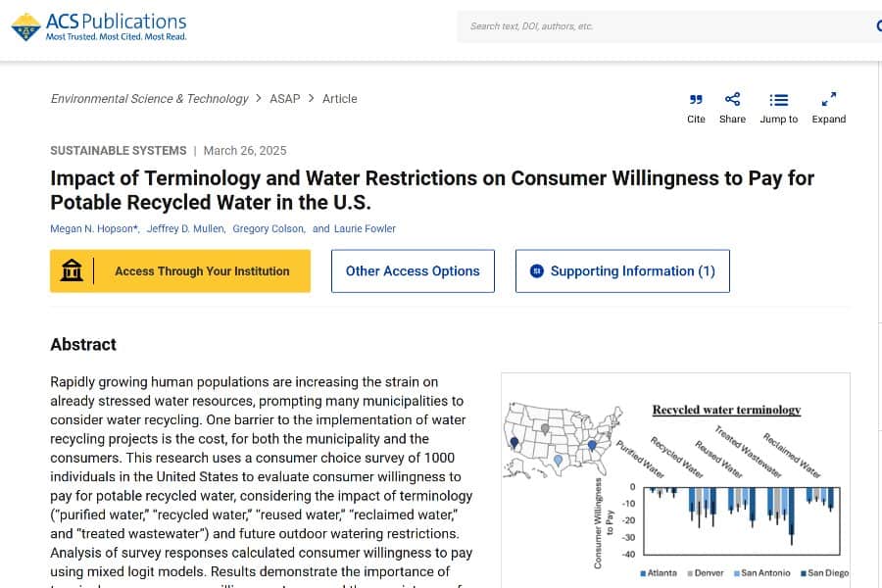
Task: Click the search magnifier icon
Action: click(878, 26)
